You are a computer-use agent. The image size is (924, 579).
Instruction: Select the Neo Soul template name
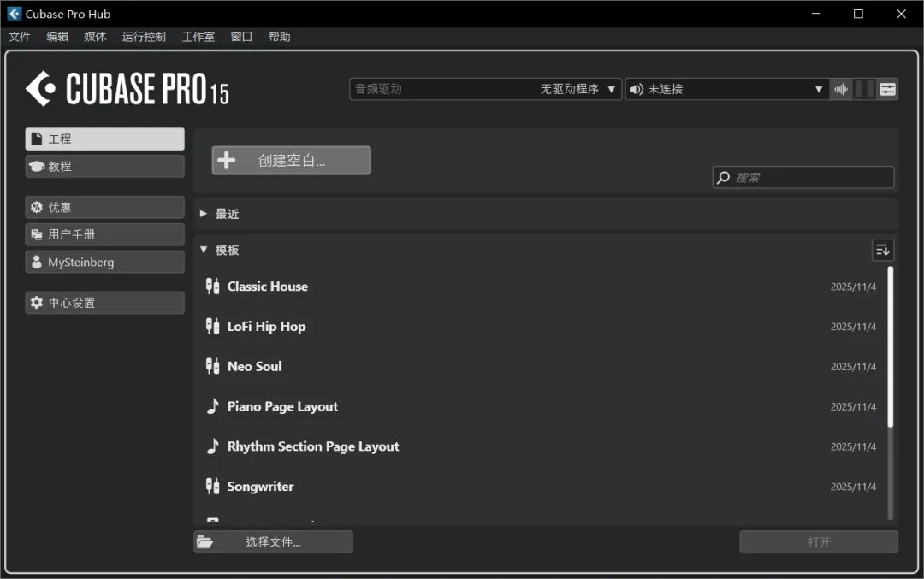255,366
